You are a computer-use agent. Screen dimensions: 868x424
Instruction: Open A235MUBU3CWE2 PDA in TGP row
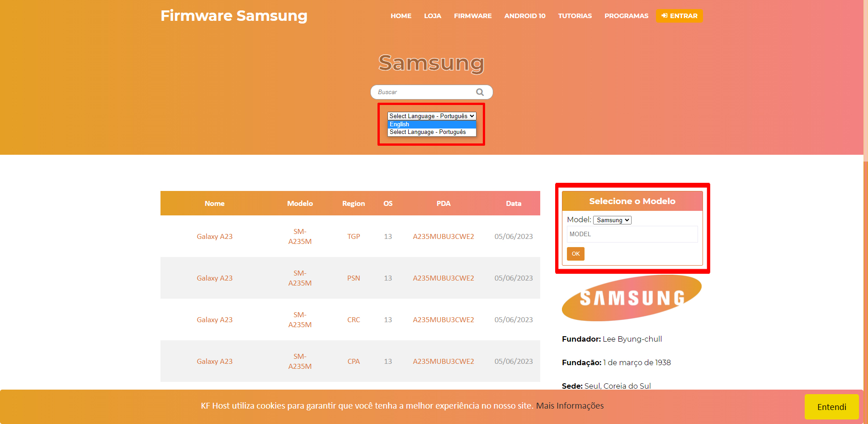pos(443,237)
